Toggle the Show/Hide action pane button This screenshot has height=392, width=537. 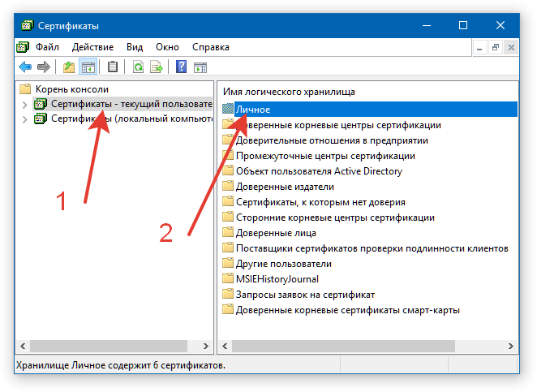tap(200, 67)
